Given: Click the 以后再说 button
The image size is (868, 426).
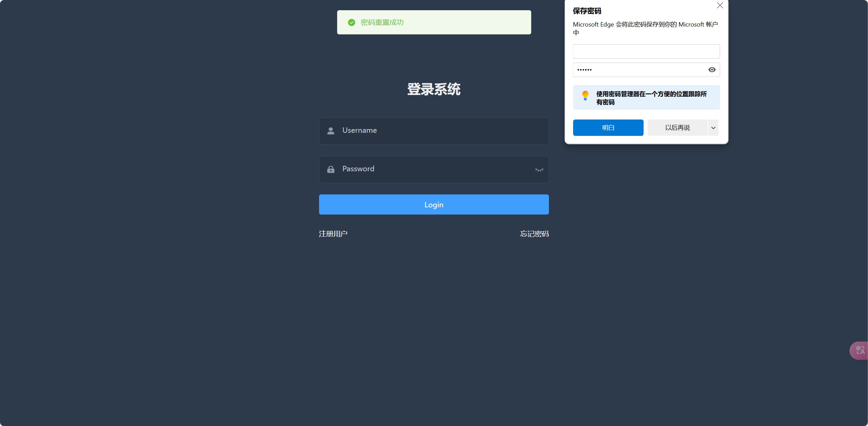Looking at the screenshot, I should click(x=677, y=128).
